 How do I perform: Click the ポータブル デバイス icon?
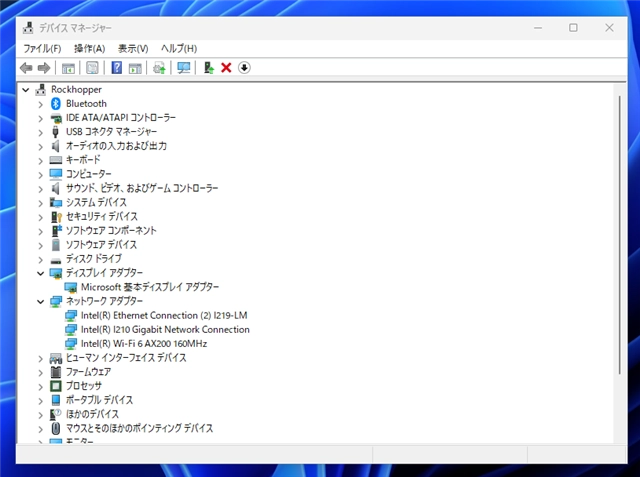pyautogui.click(x=56, y=400)
